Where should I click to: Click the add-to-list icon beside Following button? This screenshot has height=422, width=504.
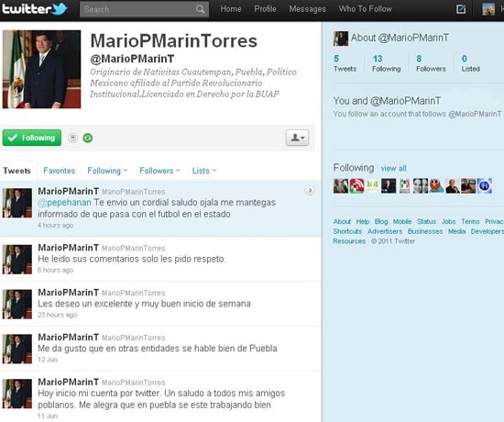click(x=73, y=139)
